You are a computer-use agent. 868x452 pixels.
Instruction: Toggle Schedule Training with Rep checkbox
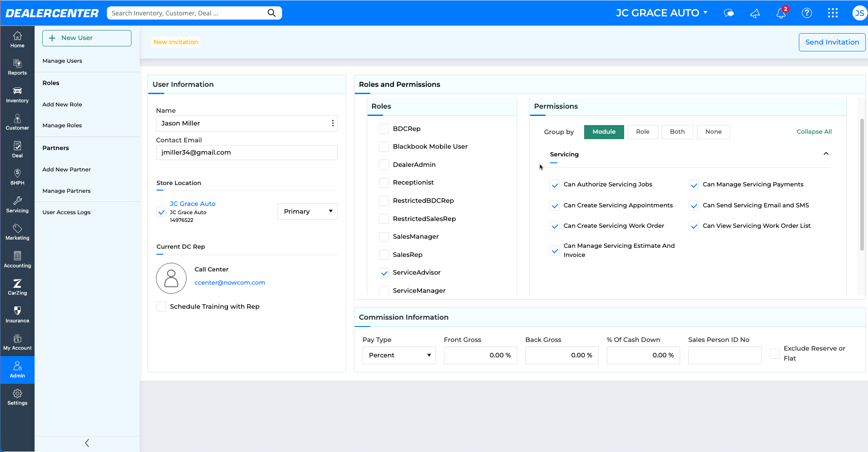click(161, 306)
